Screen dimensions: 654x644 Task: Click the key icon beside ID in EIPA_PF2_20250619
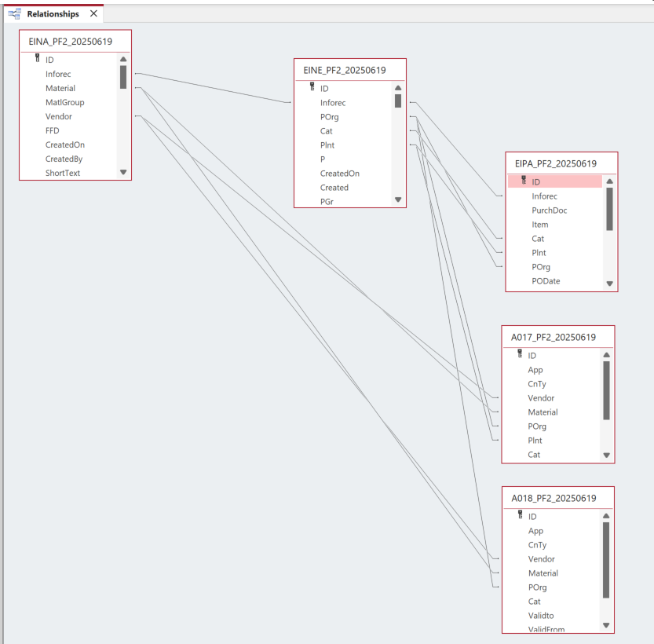click(524, 181)
